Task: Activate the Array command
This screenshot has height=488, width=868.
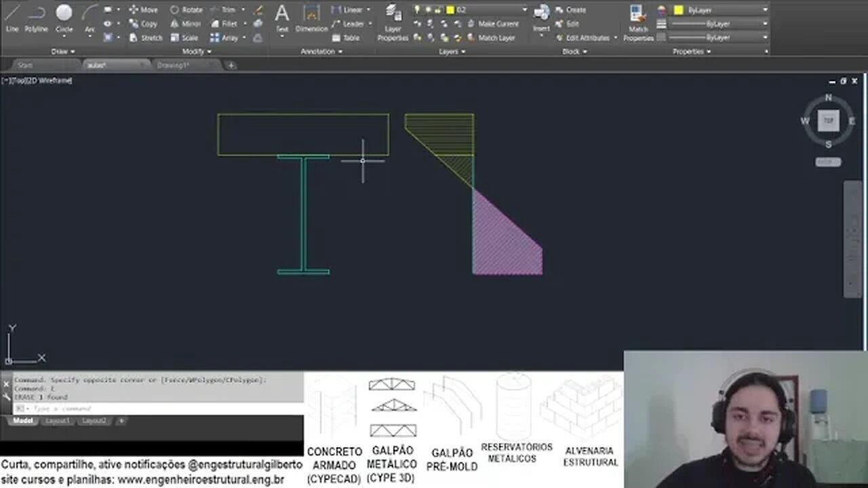Action: pyautogui.click(x=224, y=38)
